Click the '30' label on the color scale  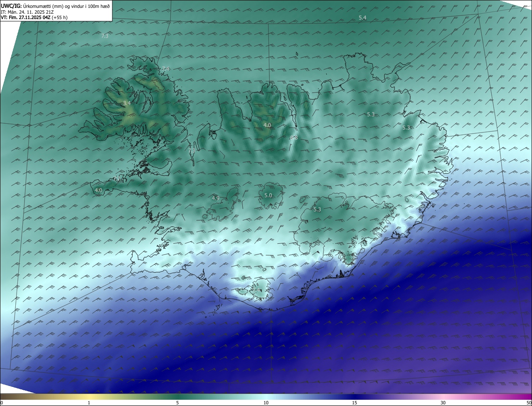click(x=443, y=403)
